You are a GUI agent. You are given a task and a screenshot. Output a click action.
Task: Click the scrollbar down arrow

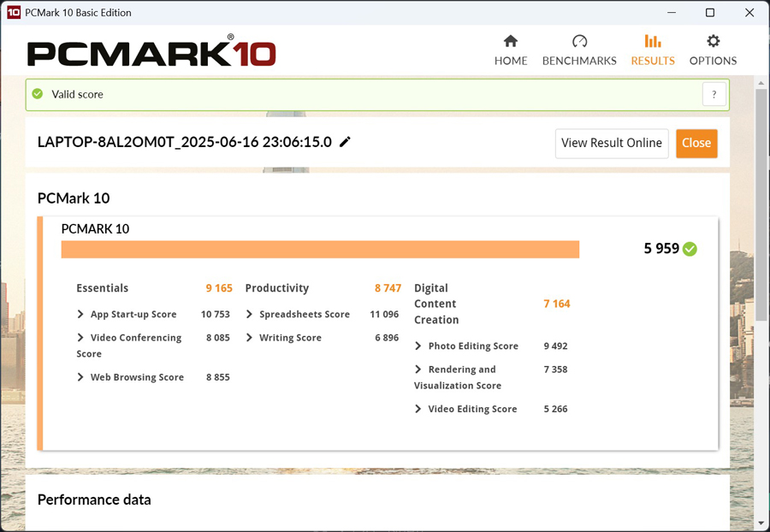761,523
